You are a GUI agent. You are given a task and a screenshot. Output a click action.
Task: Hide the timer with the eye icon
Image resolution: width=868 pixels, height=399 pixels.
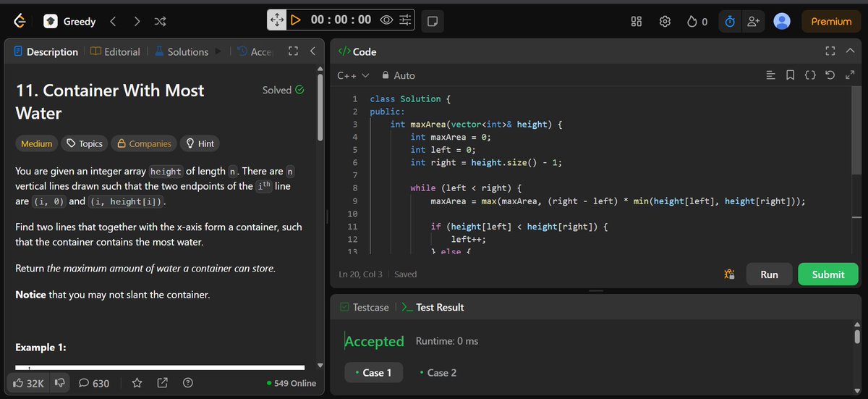click(386, 20)
